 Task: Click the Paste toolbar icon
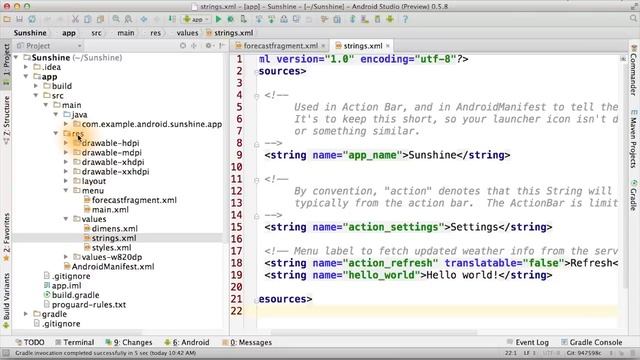(x=100, y=19)
